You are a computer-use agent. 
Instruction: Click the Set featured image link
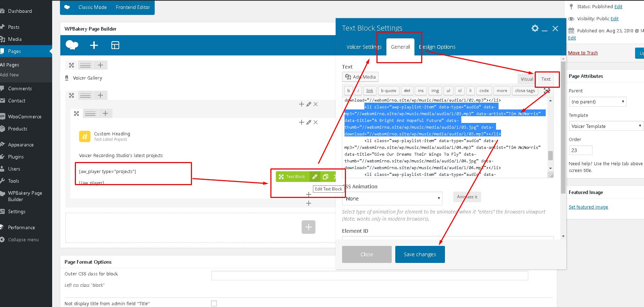(x=588, y=207)
